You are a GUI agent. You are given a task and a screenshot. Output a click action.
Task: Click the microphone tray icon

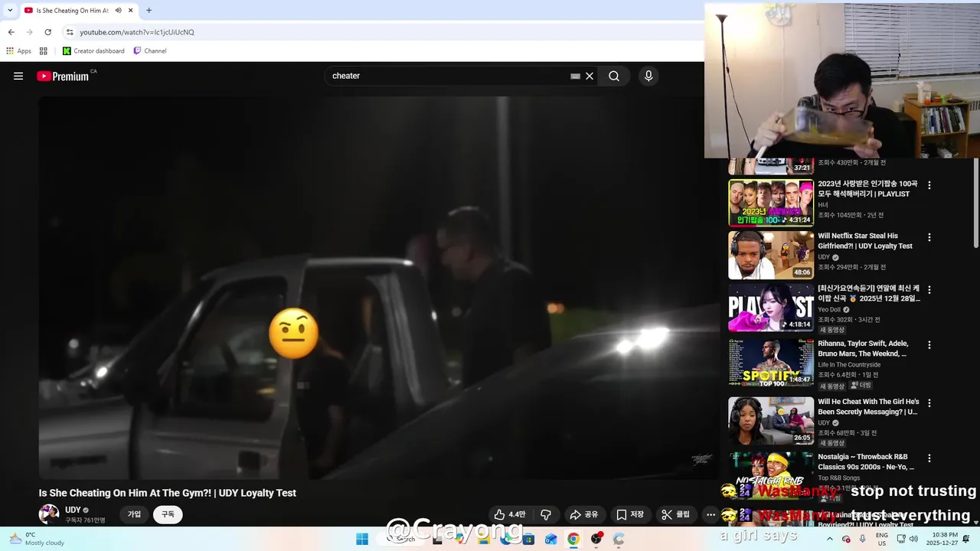pos(863,539)
